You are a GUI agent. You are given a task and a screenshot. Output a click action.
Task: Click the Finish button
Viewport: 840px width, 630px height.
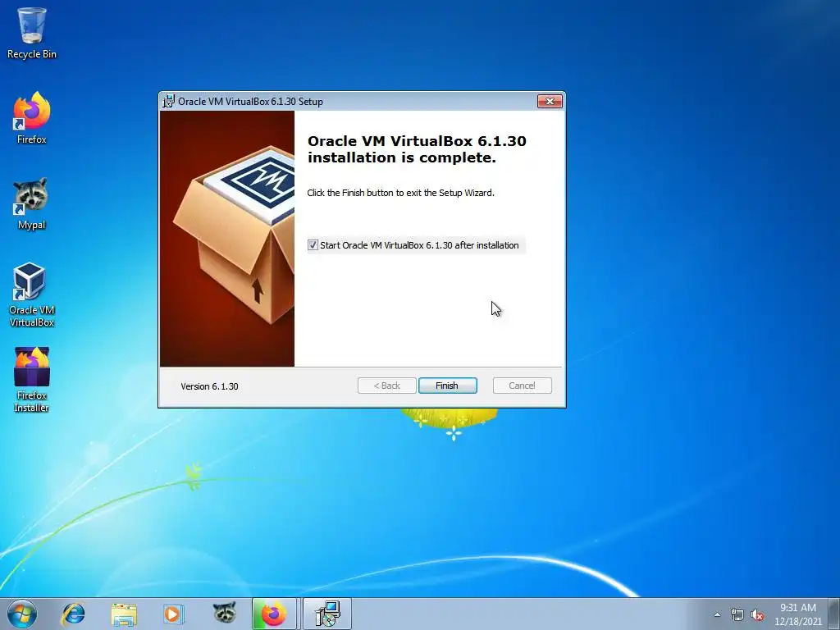(x=447, y=386)
